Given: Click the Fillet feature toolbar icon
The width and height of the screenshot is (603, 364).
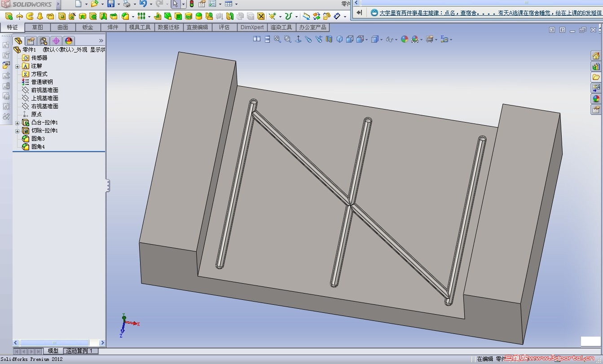Looking at the screenshot, I should pyautogui.click(x=125, y=16).
